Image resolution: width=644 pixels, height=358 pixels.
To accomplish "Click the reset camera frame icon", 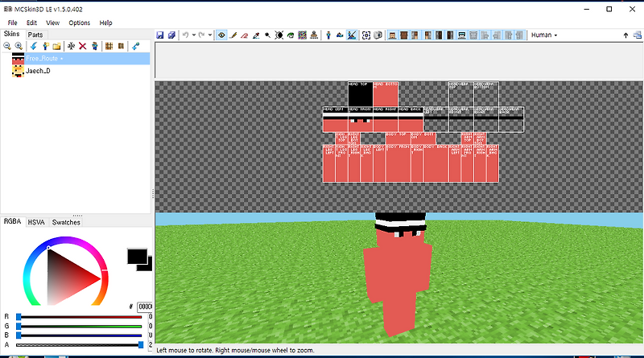I will [x=366, y=35].
